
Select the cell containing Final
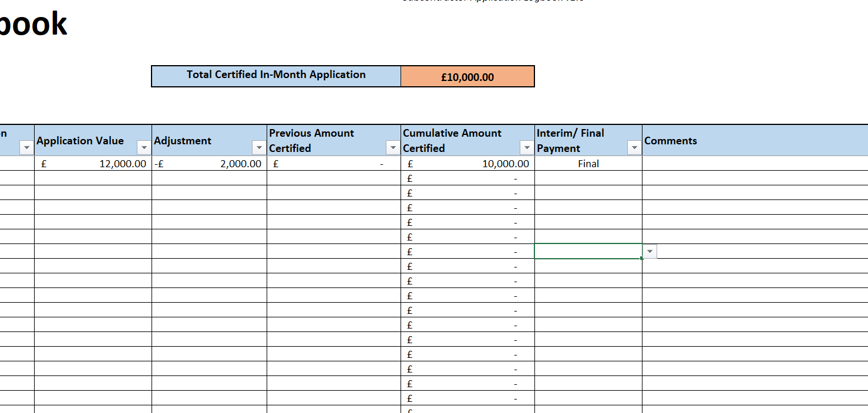click(x=588, y=164)
